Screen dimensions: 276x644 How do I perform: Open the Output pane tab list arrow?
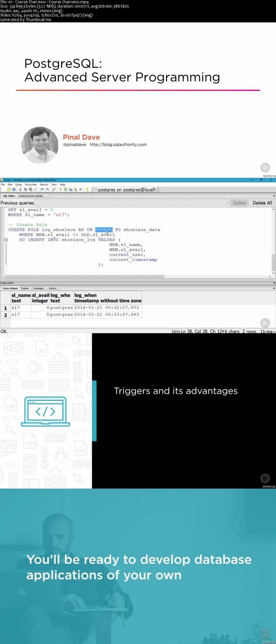(274, 288)
